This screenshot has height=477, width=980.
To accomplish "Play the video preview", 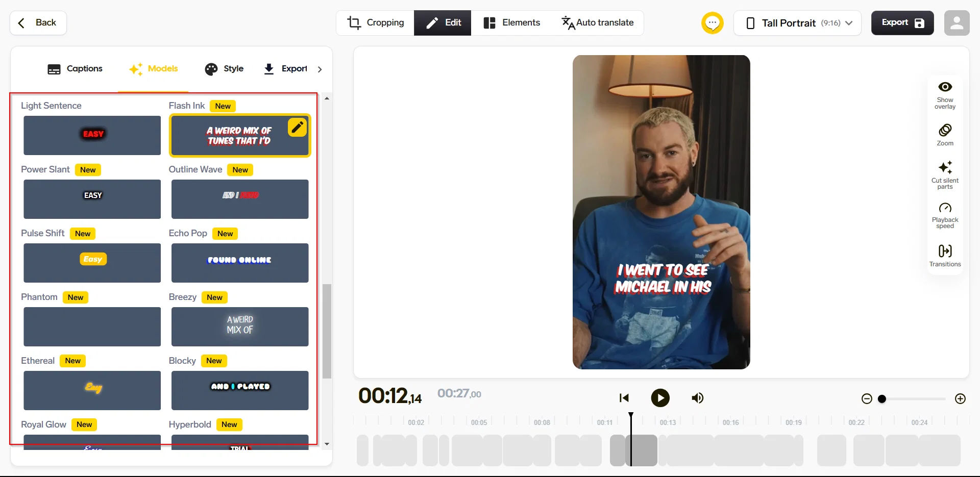I will coord(660,398).
